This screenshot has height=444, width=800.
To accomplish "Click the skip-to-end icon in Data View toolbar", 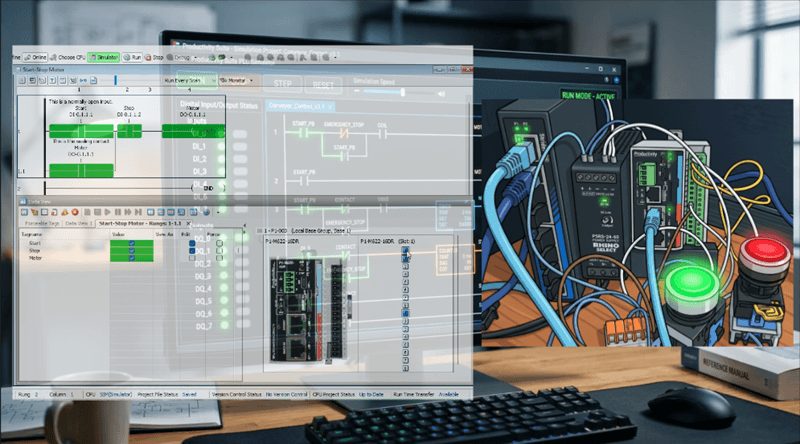I will click(138, 212).
